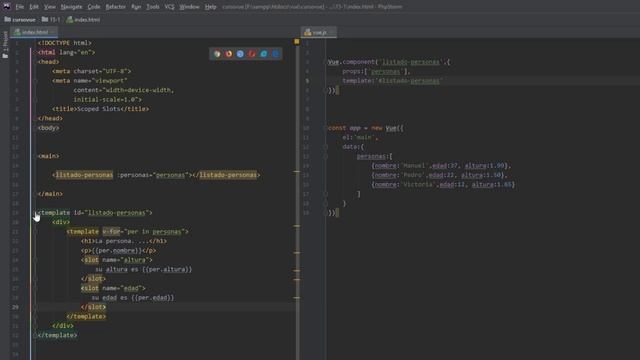Open page in Opera browser icon

252,54
